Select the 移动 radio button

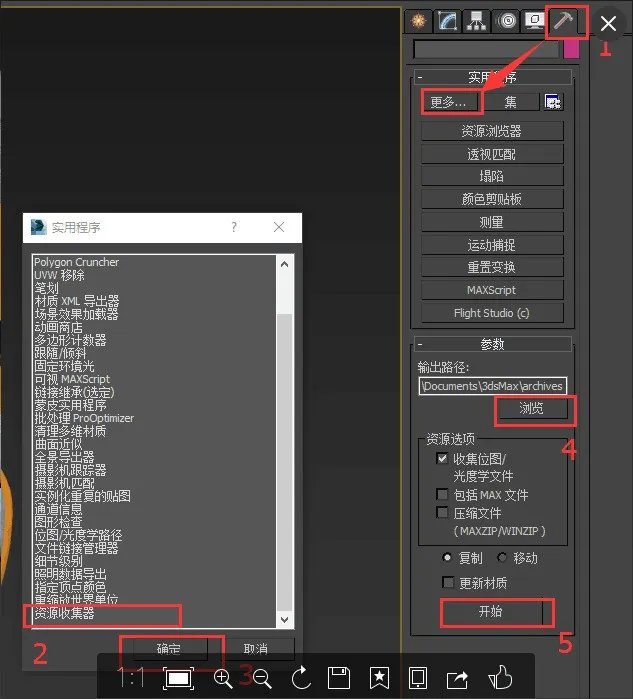coord(502,558)
